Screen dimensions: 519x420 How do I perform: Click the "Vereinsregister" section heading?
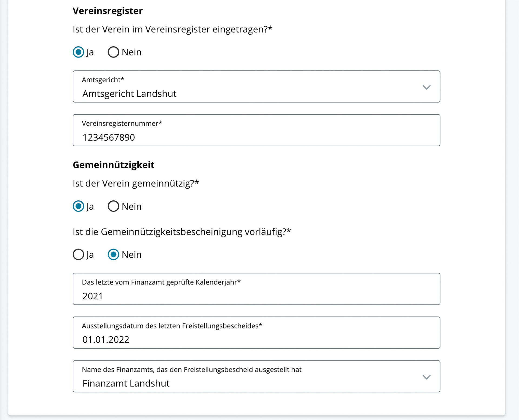pos(108,11)
